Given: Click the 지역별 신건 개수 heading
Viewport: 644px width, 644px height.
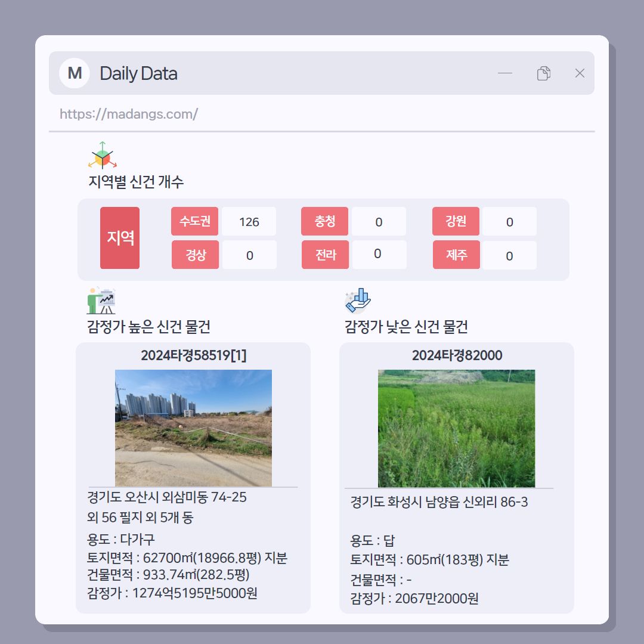Looking at the screenshot, I should tap(136, 181).
